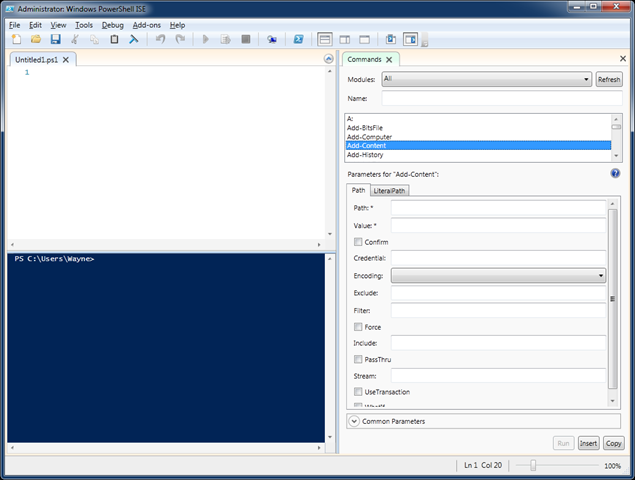Viewport: 635px width, 480px height.
Task: Click the New script icon
Action: click(15, 40)
